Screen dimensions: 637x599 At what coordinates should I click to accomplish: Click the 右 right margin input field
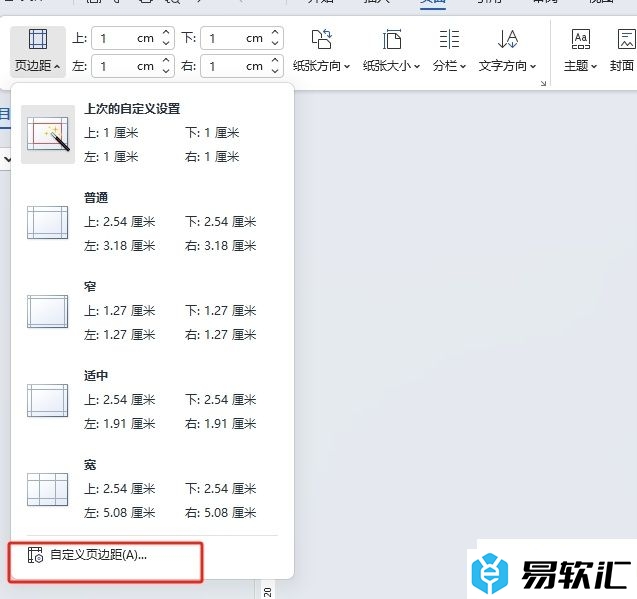[x=242, y=66]
